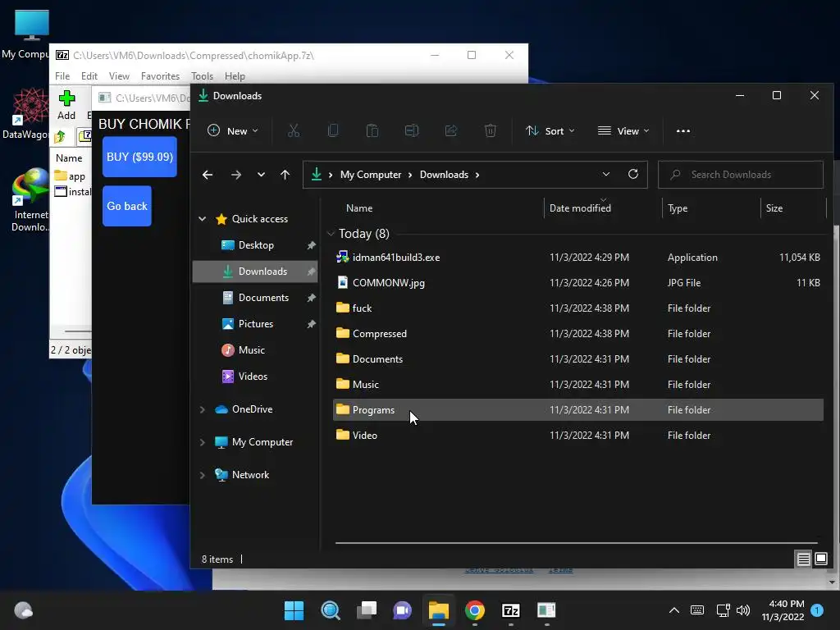Switch to large thumbnails view icon in status bar
This screenshot has height=630, width=840.
820,559
